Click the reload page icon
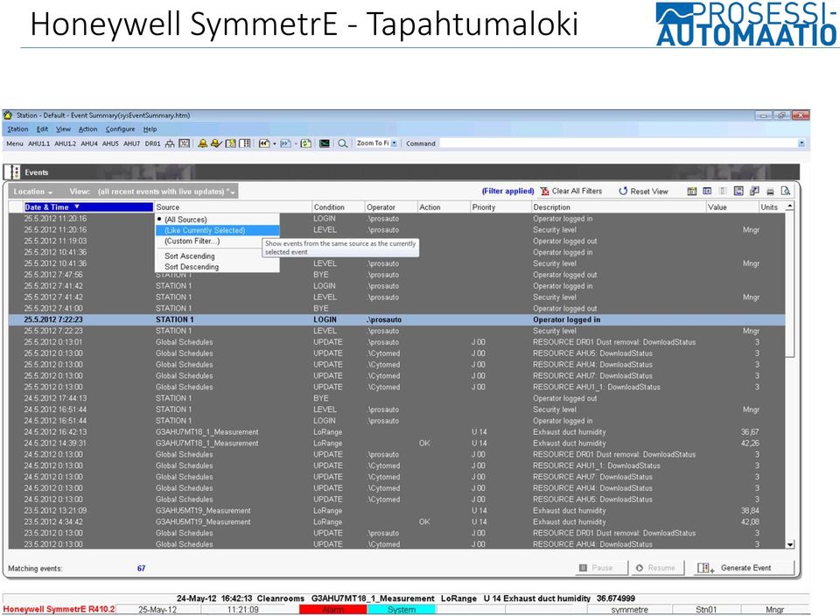Viewport: 840px width, 616px height. (x=306, y=143)
